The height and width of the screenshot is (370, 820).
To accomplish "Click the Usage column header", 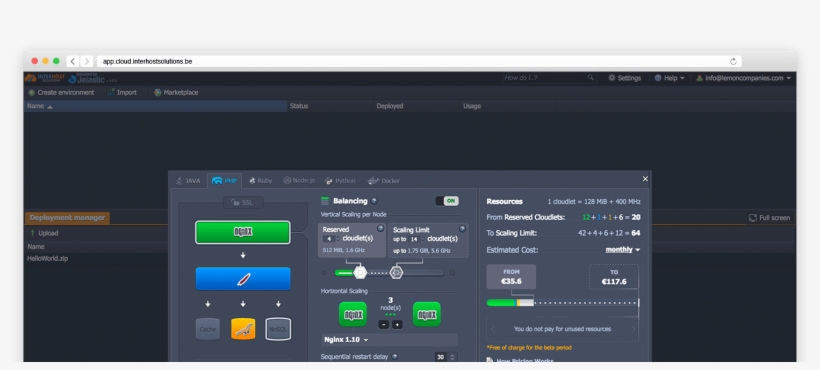I will pyautogui.click(x=472, y=106).
